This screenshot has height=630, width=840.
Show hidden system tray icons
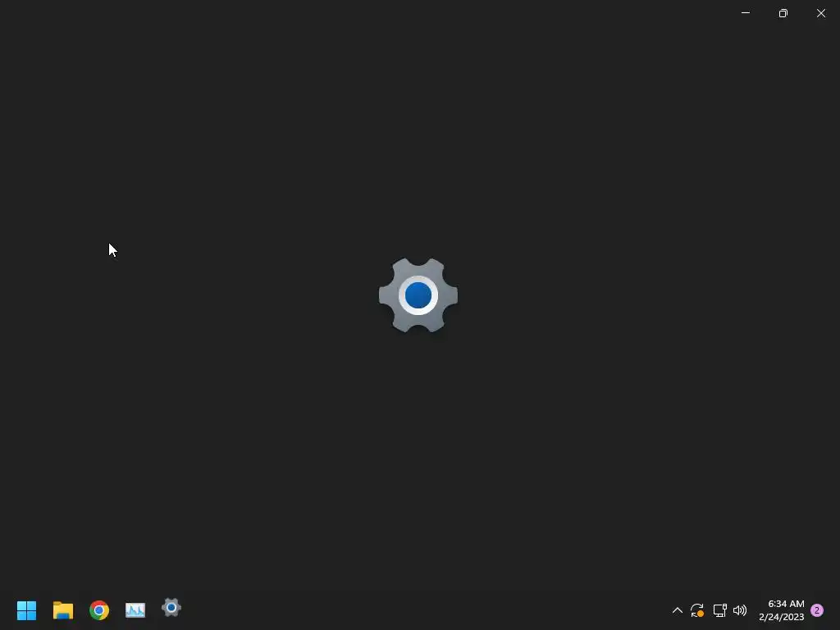[x=677, y=610]
